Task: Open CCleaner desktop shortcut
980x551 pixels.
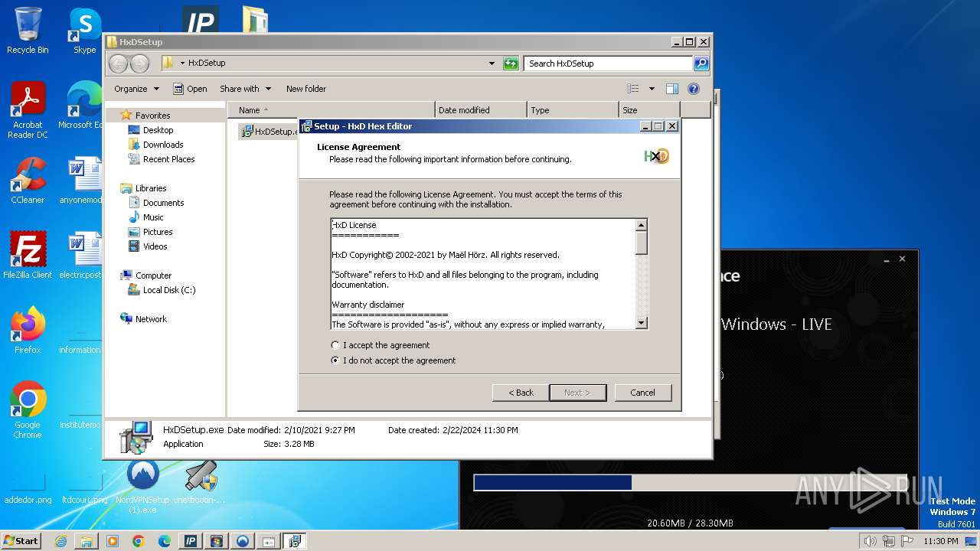Action: point(28,181)
